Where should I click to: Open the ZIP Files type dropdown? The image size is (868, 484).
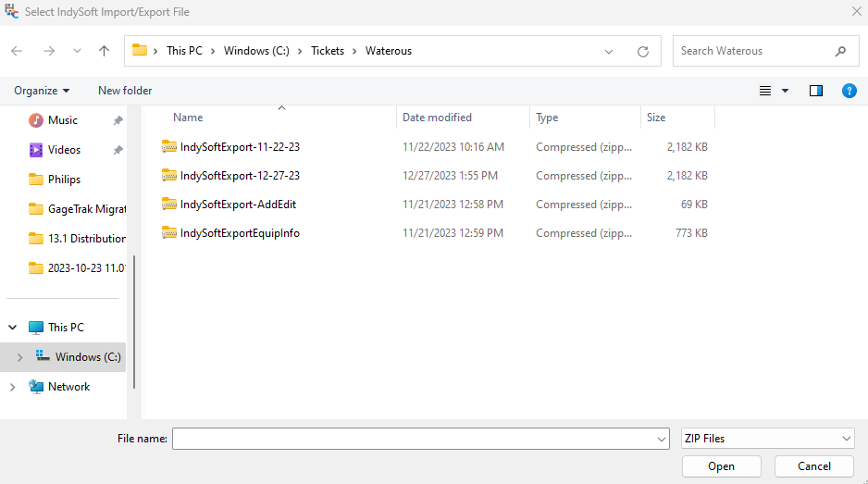point(767,439)
